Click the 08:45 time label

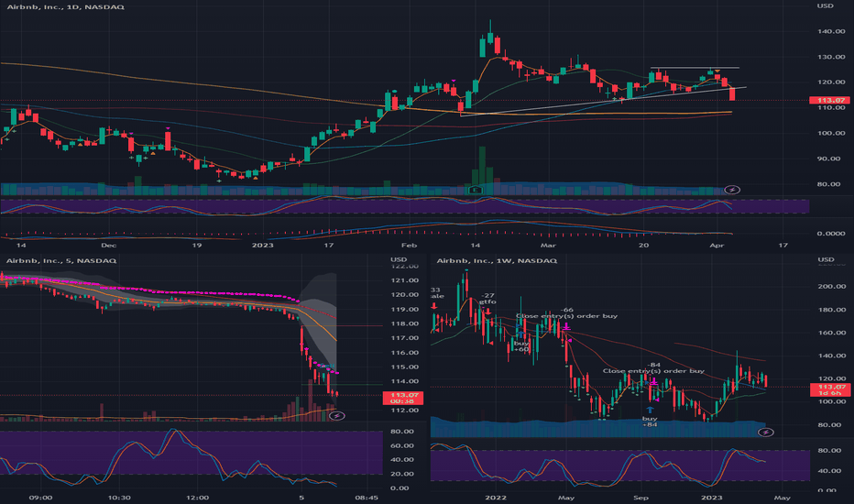click(x=367, y=498)
